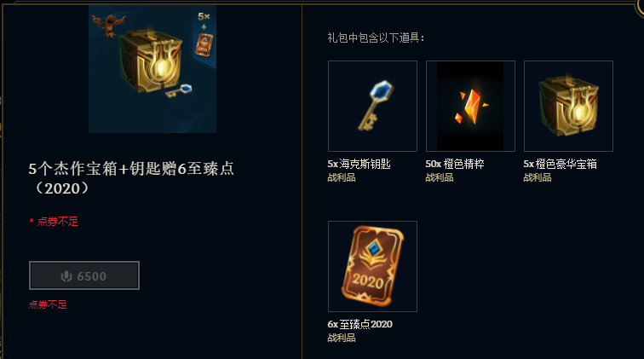Click the owl emblem on bundle image
This screenshot has height=359, width=644.
pyautogui.click(x=108, y=25)
